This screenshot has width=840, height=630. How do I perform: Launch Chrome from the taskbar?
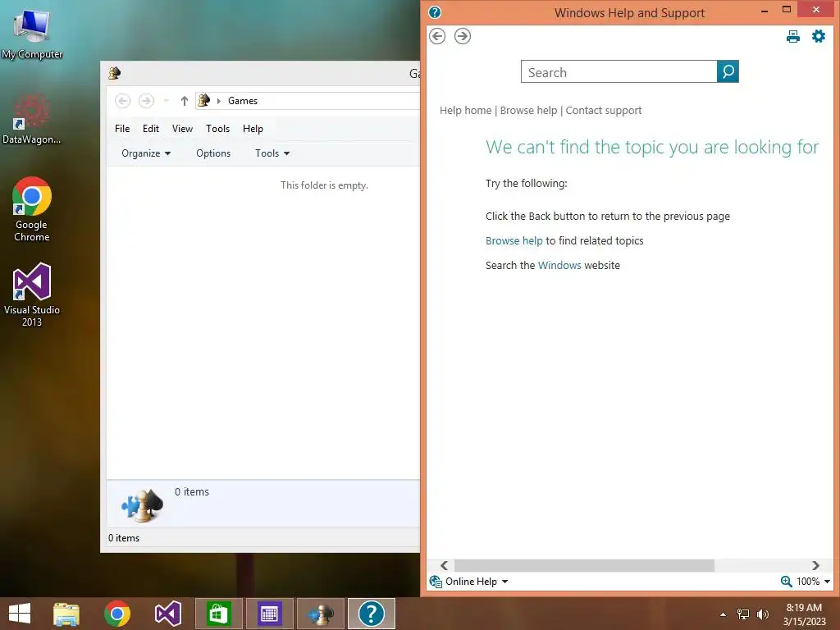pyautogui.click(x=117, y=614)
